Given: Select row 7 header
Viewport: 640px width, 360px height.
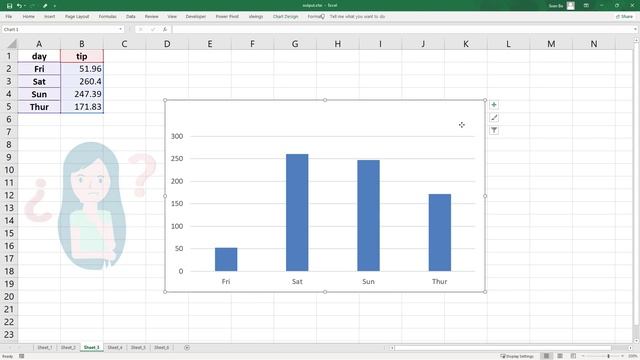Looking at the screenshot, I should [x=9, y=132].
